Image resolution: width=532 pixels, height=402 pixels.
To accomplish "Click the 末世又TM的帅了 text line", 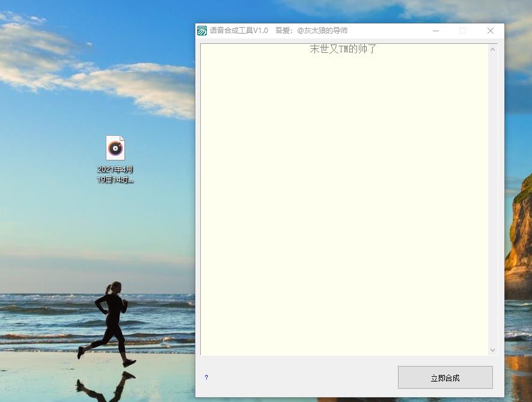I will 343,49.
